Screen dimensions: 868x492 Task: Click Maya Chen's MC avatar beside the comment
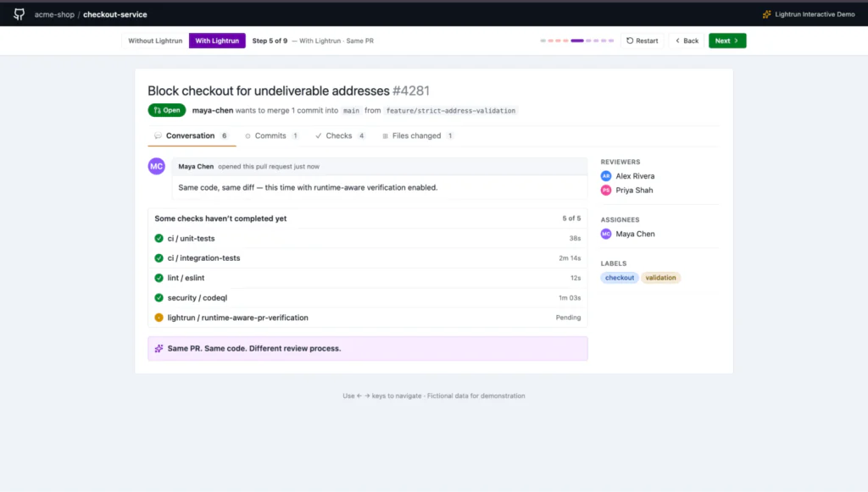pos(157,166)
